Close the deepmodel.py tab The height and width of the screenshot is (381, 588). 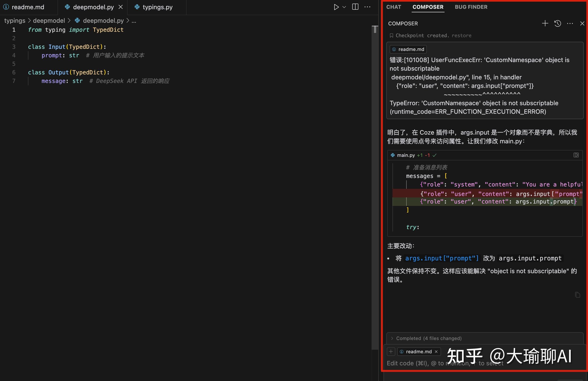coord(120,7)
